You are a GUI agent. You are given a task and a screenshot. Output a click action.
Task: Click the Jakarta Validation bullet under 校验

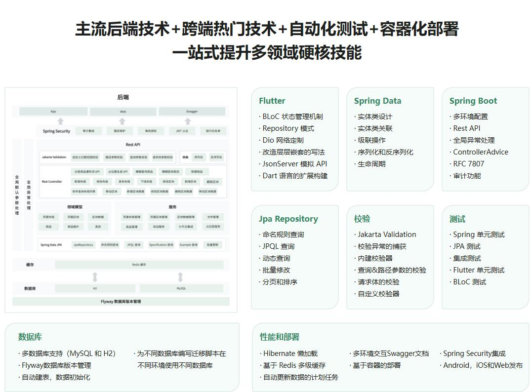click(x=386, y=235)
